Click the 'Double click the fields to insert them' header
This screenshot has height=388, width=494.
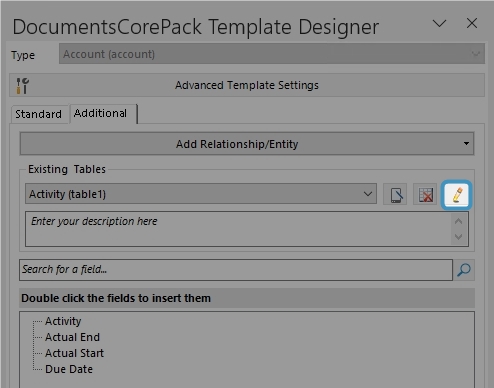point(247,298)
